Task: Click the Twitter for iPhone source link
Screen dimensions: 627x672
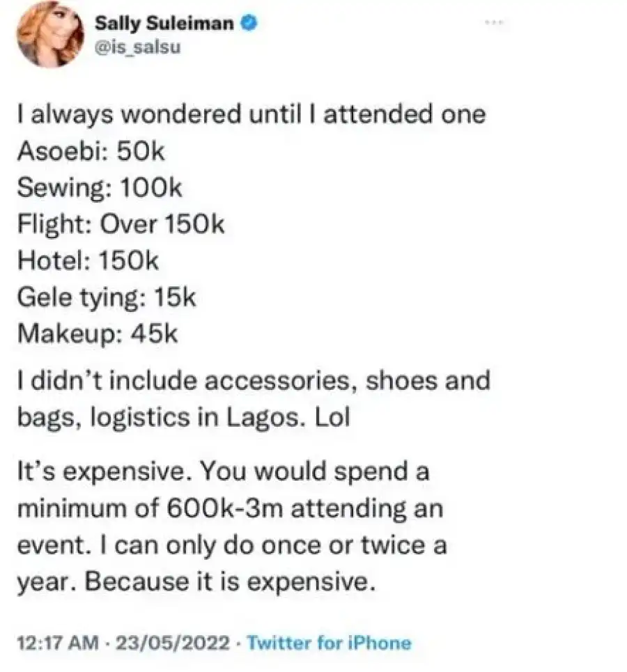Action: tap(329, 643)
